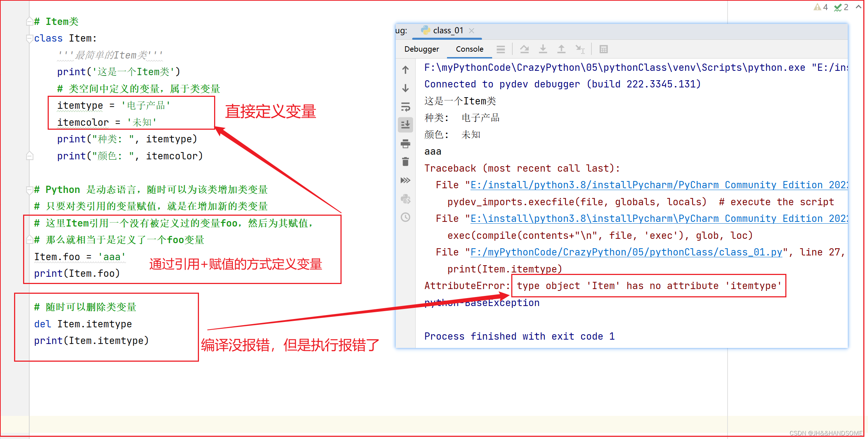Open the E:/install/python3.8 traceback file link

[x=659, y=185]
